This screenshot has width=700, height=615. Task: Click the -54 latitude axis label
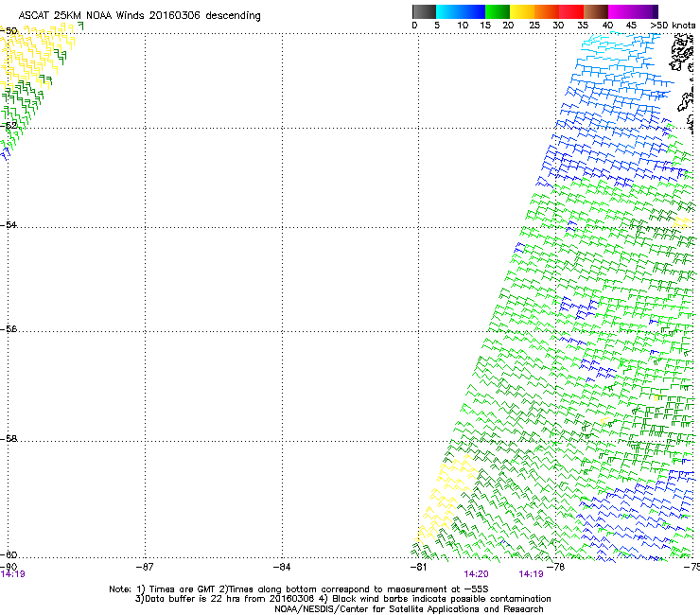[x=9, y=224]
